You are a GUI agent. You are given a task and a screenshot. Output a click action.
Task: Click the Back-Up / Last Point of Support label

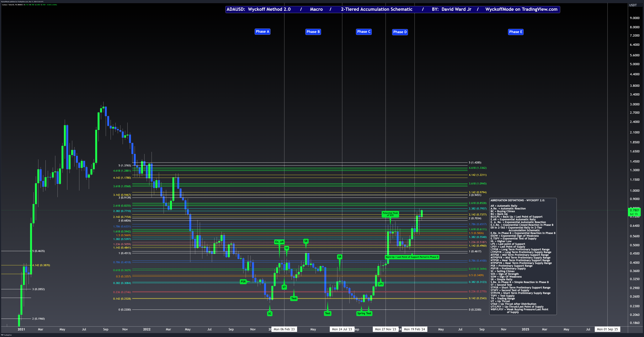click(x=412, y=257)
